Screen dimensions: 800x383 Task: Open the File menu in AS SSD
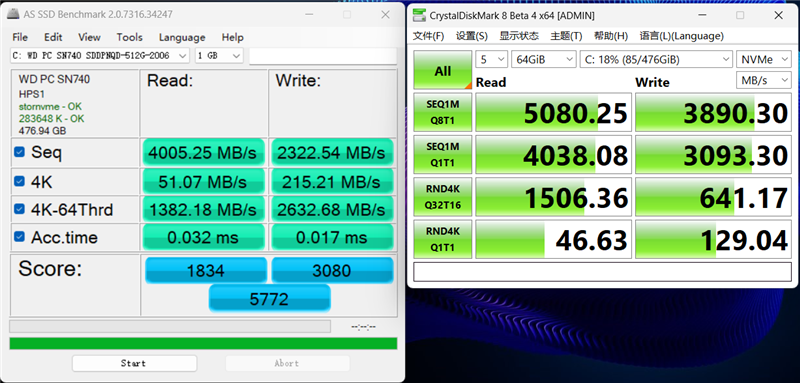coord(20,37)
